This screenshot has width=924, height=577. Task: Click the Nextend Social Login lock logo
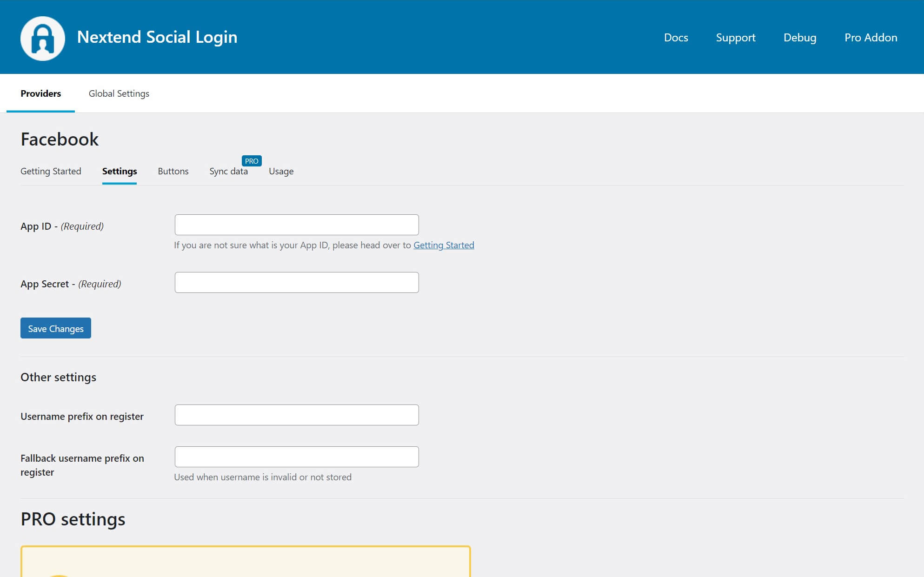pos(43,38)
